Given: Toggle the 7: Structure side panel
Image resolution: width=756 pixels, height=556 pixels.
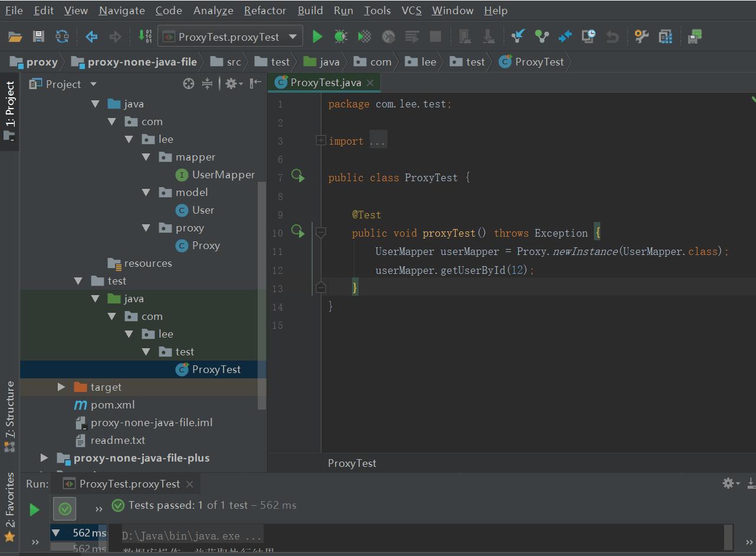Looking at the screenshot, I should click(x=10, y=416).
